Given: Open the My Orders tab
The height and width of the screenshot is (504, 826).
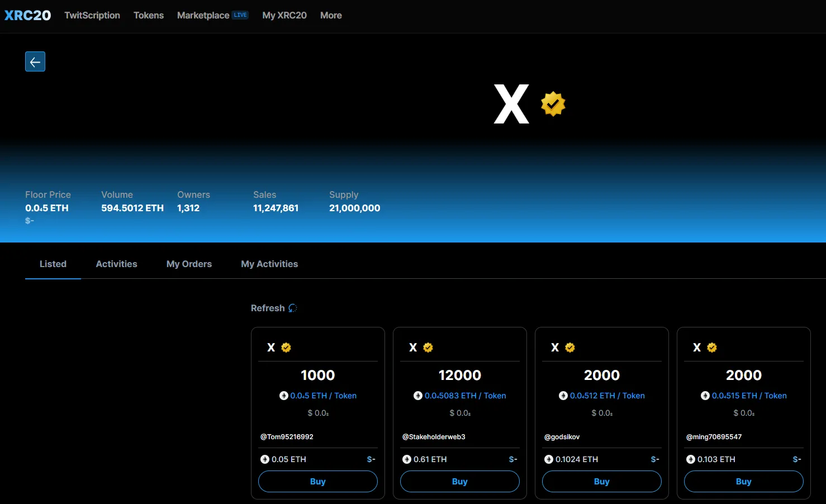Looking at the screenshot, I should click(189, 264).
